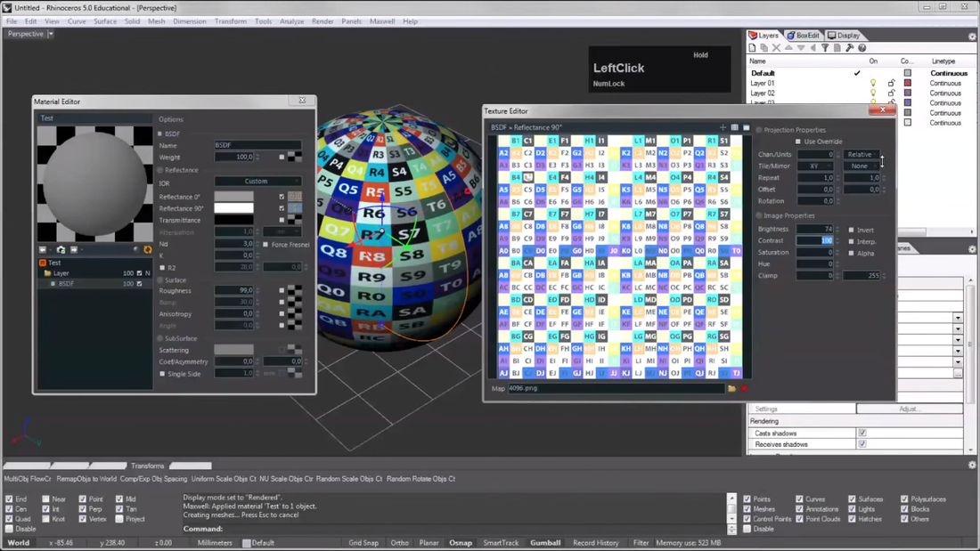Browse for map file with folder icon
Viewport: 980px width, 551px height.
point(731,389)
